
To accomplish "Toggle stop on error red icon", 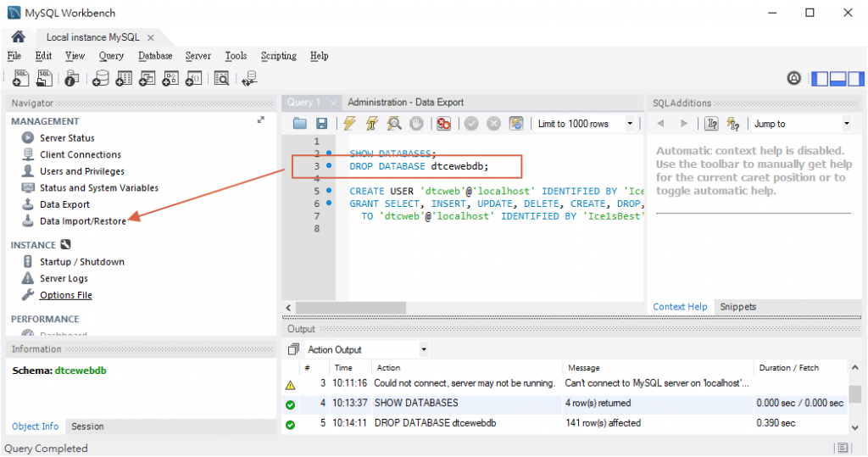I will click(x=443, y=124).
